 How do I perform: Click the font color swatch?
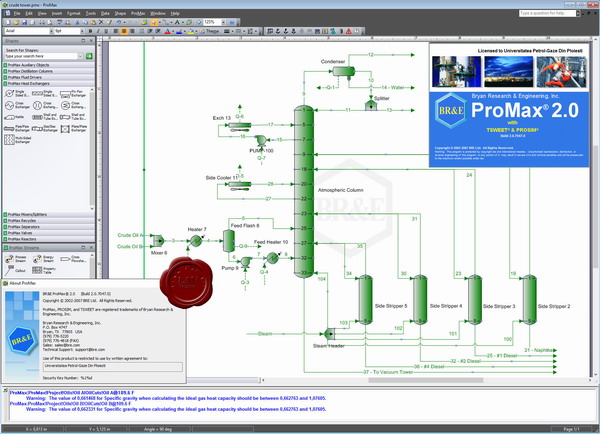tap(167, 31)
